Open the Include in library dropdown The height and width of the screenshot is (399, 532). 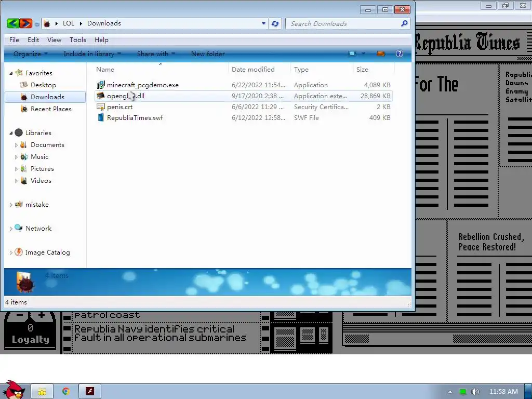click(x=92, y=54)
